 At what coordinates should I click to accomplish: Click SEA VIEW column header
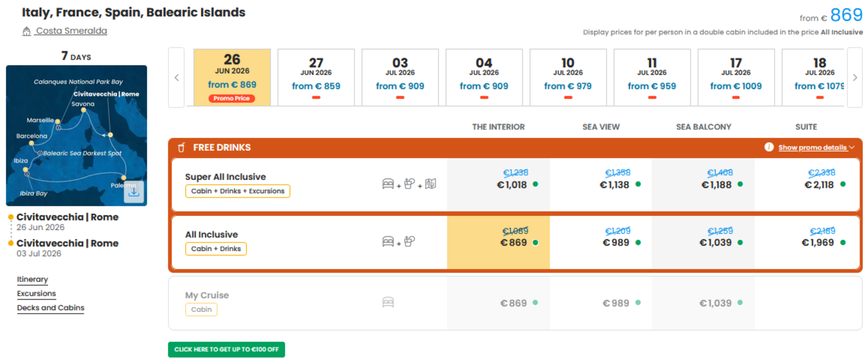tap(601, 127)
